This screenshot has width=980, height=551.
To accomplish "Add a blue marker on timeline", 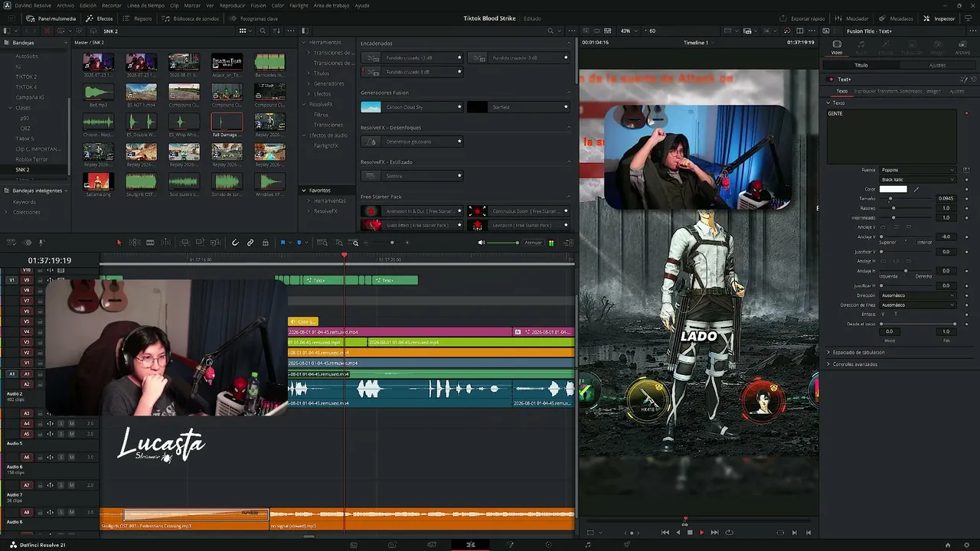I will 299,243.
